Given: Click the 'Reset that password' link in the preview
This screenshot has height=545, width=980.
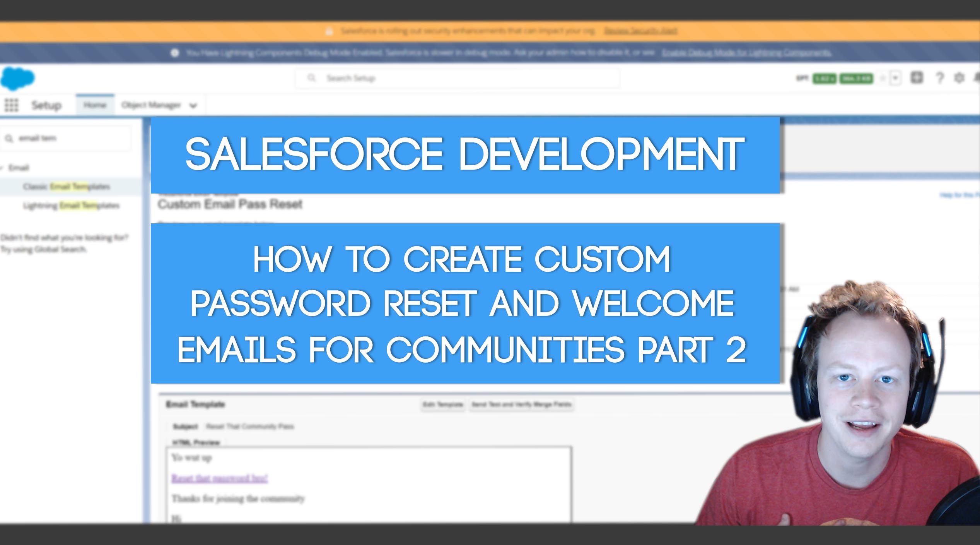Looking at the screenshot, I should coord(220,478).
